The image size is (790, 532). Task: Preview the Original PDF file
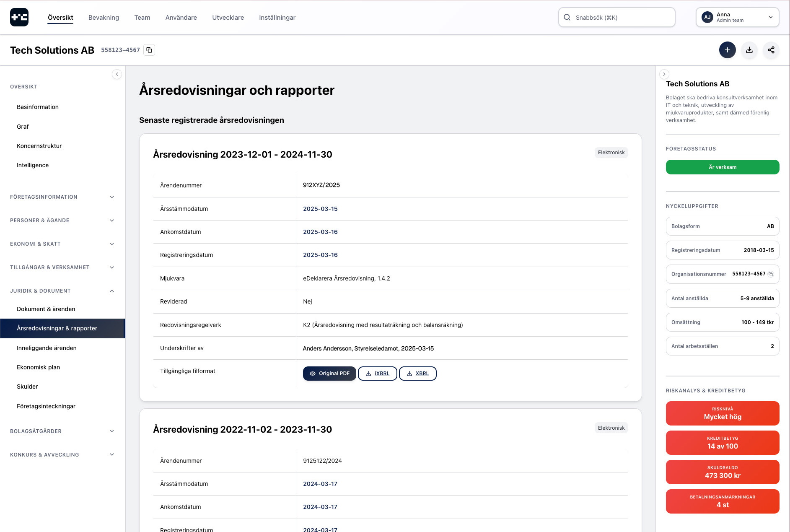(329, 373)
